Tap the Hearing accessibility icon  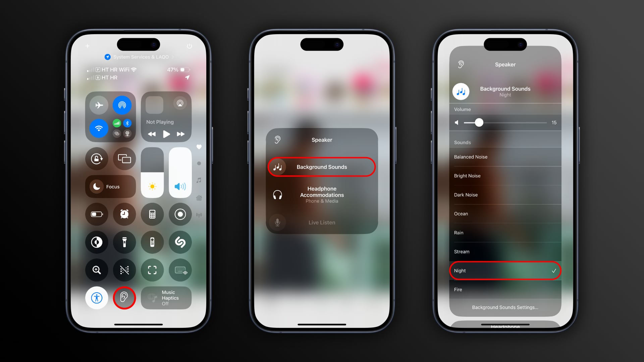tap(124, 297)
